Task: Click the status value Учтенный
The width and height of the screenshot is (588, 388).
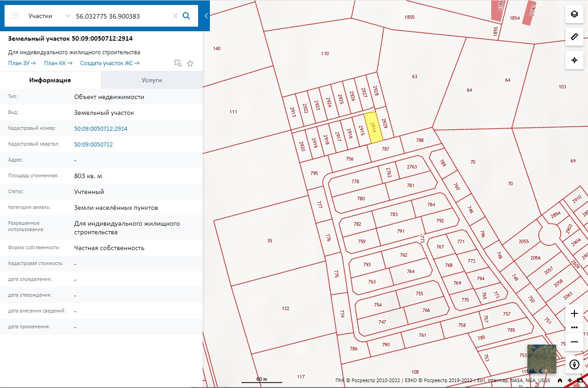Action: click(89, 192)
